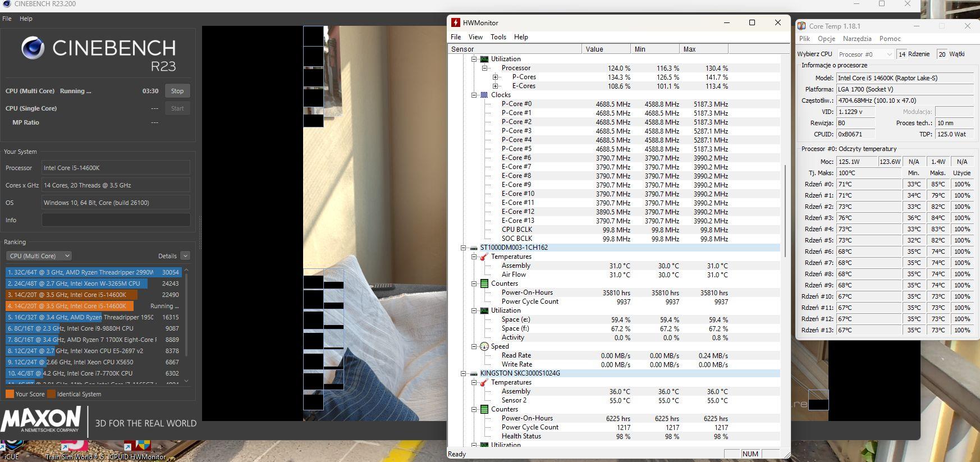Click the green Counters icon under ST1000DM003
The width and height of the screenshot is (980, 462).
[484, 283]
